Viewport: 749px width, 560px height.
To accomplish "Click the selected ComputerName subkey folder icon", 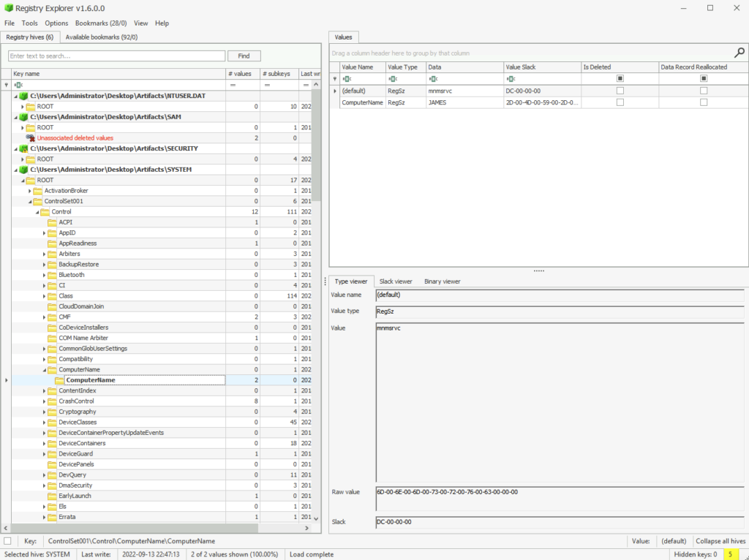I will pos(59,380).
